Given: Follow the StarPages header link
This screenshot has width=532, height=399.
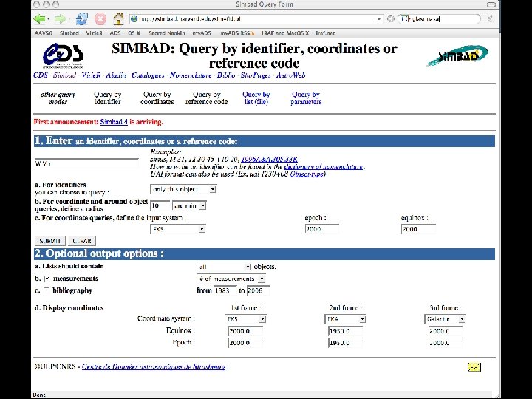Looking at the screenshot, I should coord(256,75).
